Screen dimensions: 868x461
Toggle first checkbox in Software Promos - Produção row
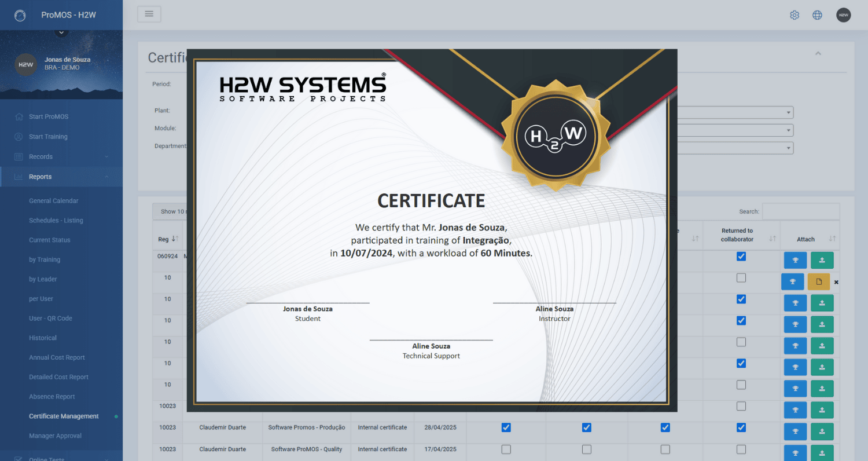click(x=506, y=427)
